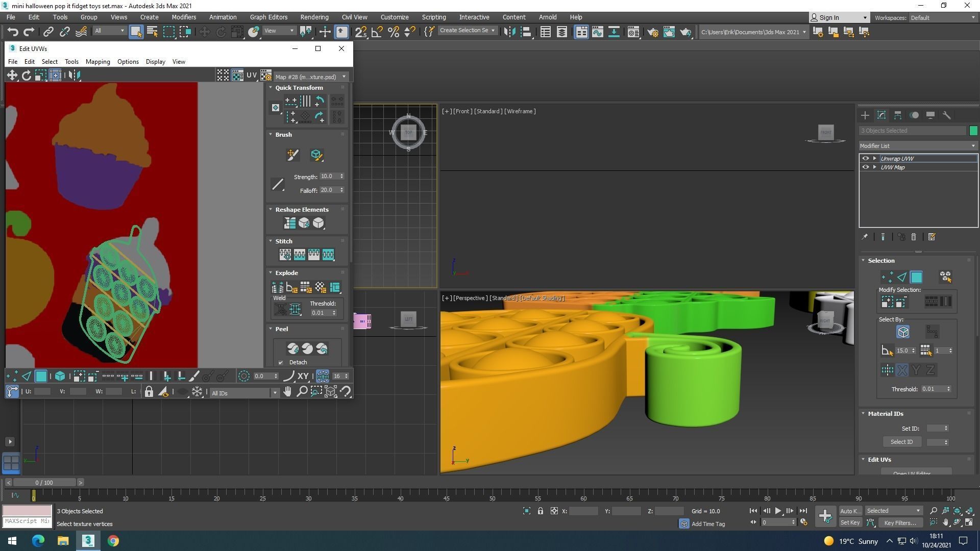980x551 pixels.
Task: Open the Modify panel tab icon
Action: [x=881, y=115]
